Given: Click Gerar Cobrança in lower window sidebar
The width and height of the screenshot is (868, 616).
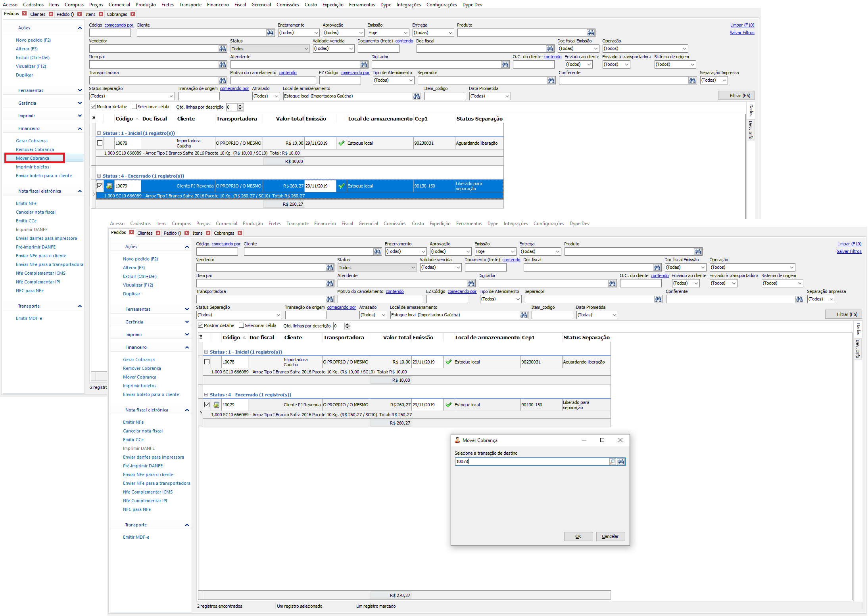Looking at the screenshot, I should tap(139, 360).
